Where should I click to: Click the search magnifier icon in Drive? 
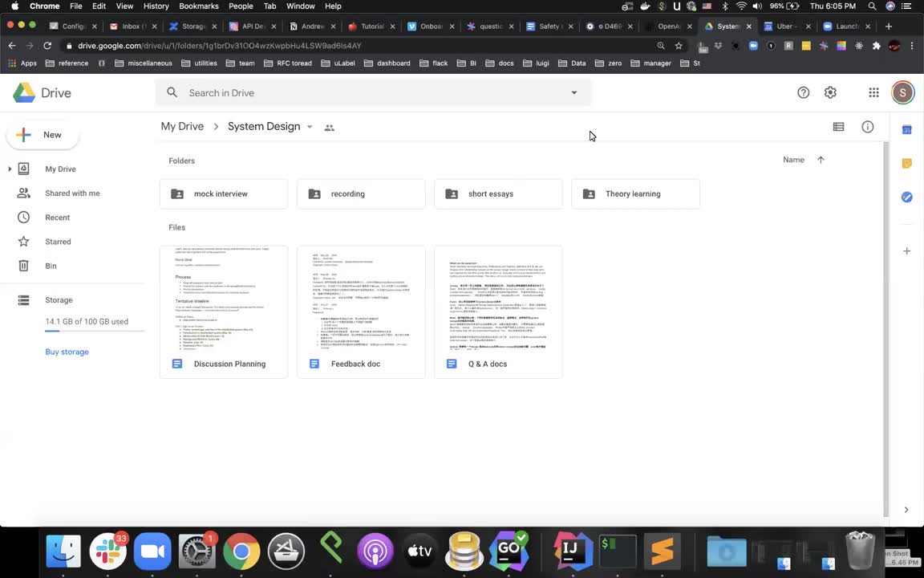click(x=172, y=92)
